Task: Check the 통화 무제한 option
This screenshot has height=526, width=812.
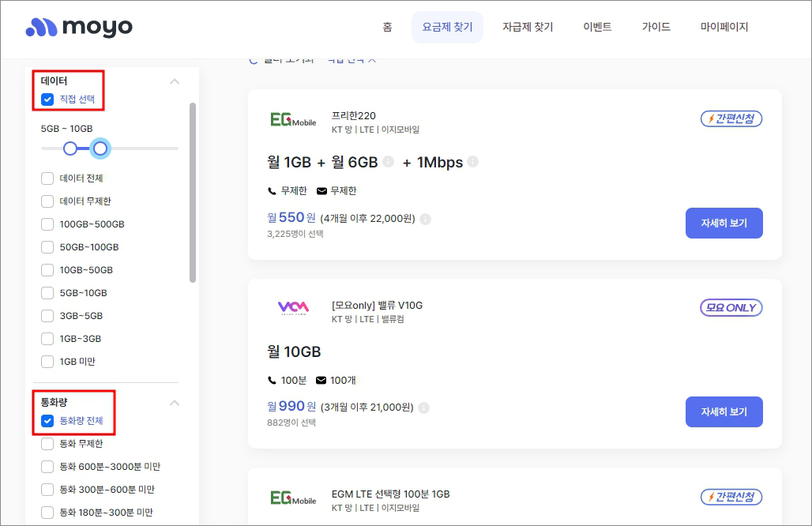Action: pyautogui.click(x=47, y=444)
